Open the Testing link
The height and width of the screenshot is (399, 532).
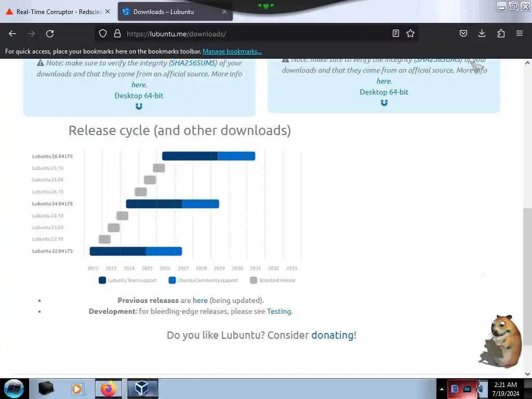tap(279, 311)
